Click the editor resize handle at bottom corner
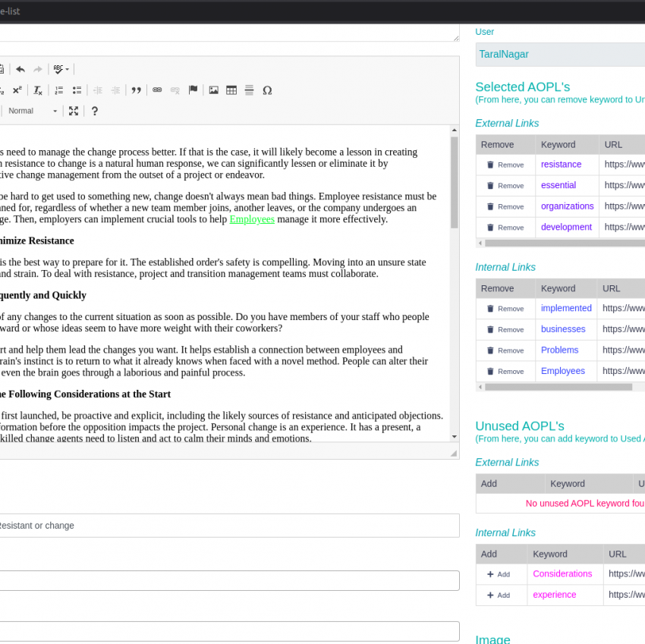 [454, 453]
